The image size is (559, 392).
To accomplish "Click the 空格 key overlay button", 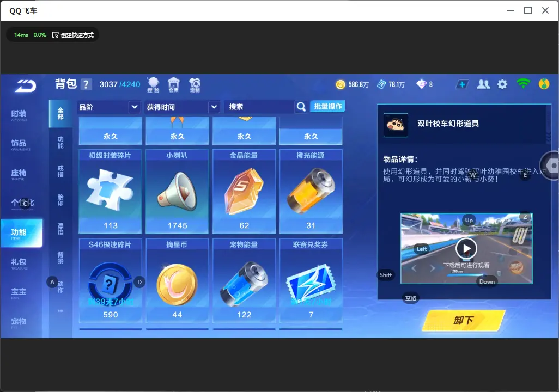I will 411,298.
